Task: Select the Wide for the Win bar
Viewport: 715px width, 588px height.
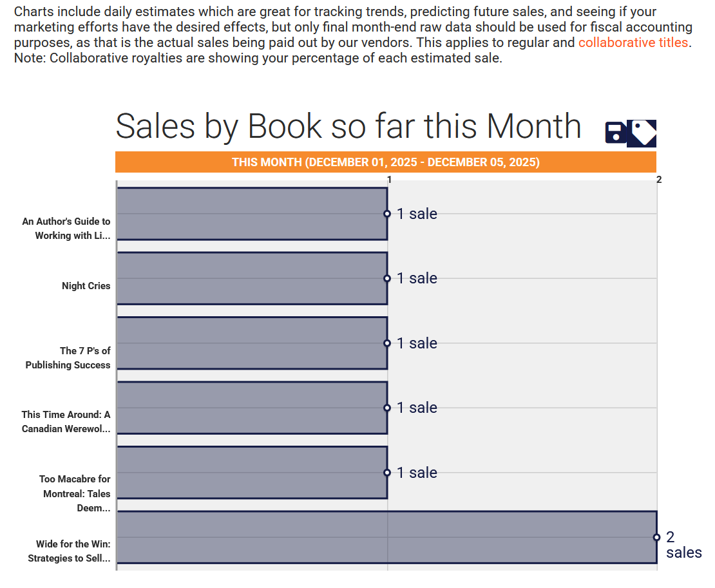Action: pos(386,537)
